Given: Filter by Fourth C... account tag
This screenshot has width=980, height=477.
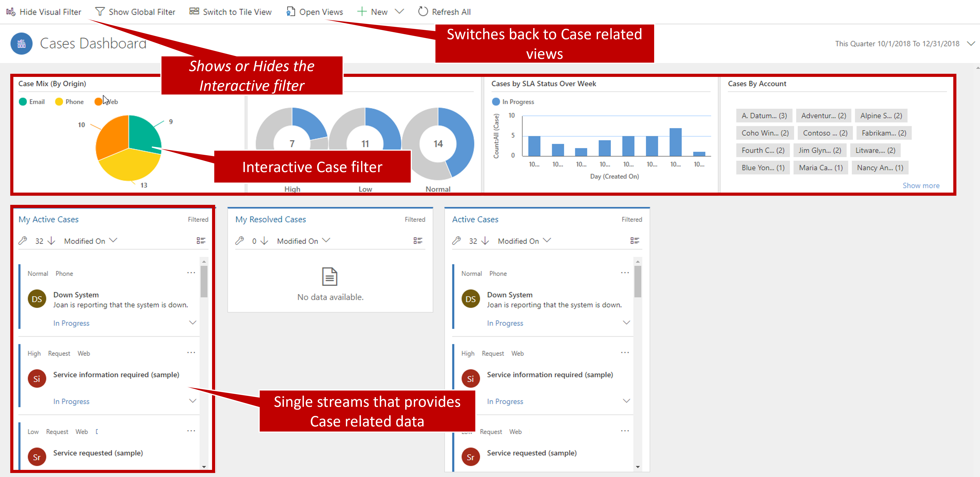Looking at the screenshot, I should (x=763, y=150).
